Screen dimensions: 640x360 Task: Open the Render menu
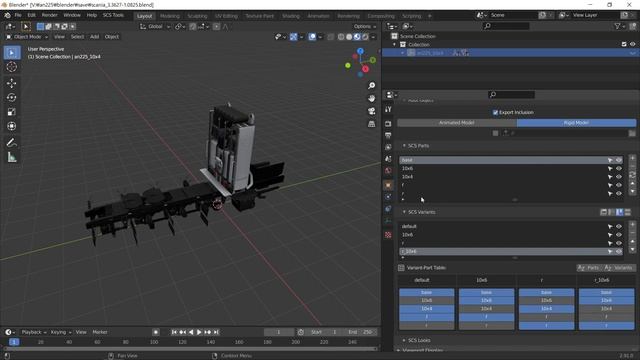click(50, 15)
